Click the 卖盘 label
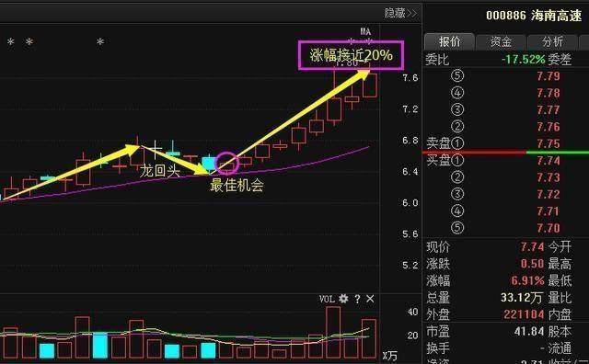This screenshot has width=589, height=364. click(x=438, y=143)
